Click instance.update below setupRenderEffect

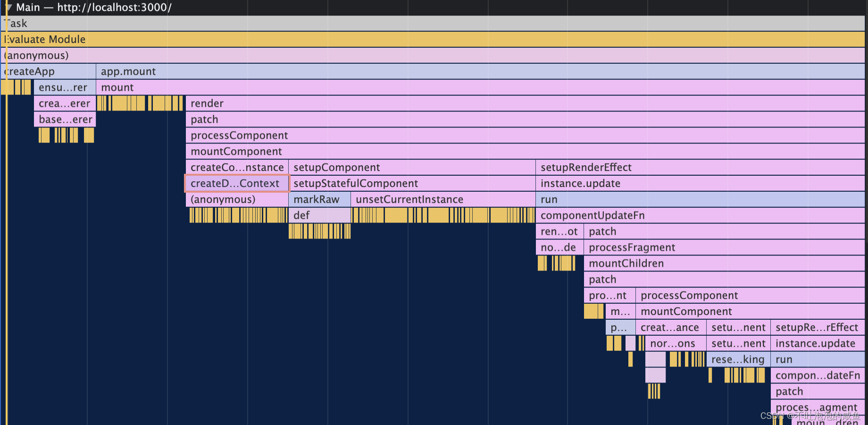point(701,184)
